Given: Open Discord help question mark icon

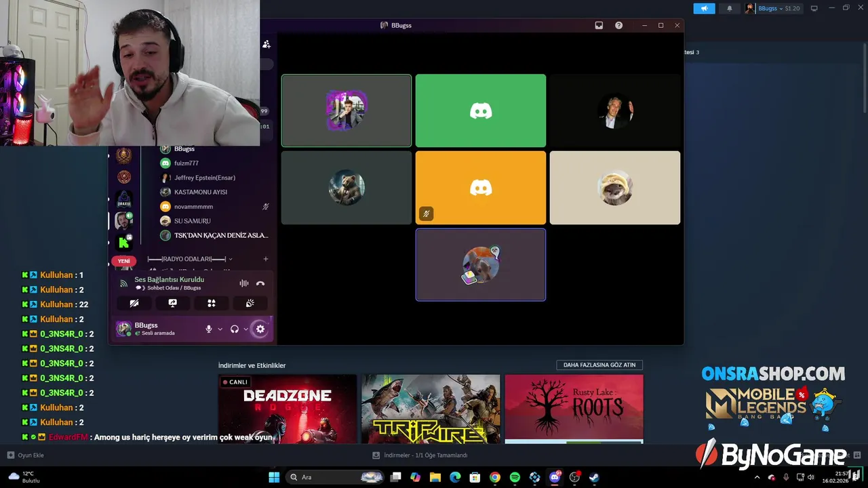Looking at the screenshot, I should [618, 25].
